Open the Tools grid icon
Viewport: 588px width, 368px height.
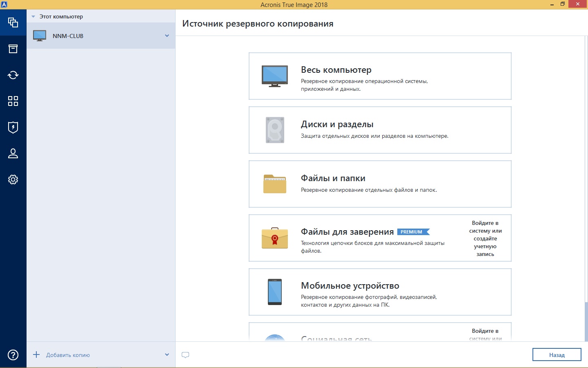(x=13, y=101)
